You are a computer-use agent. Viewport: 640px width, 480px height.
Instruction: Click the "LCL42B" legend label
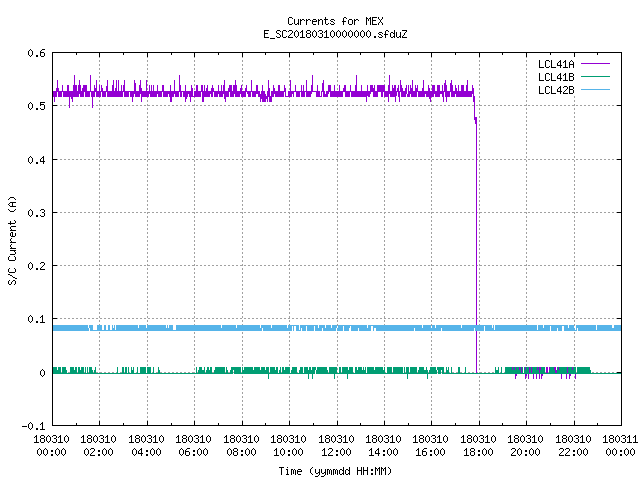[x=556, y=90]
